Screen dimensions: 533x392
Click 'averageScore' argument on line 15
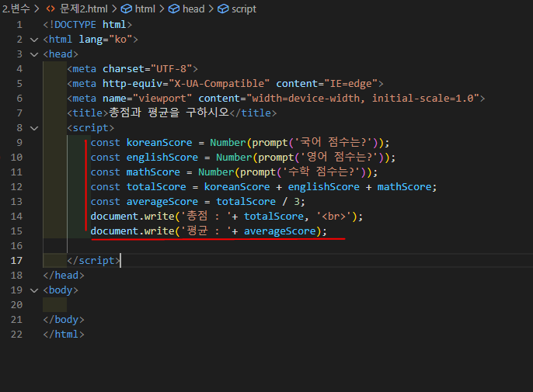point(280,231)
